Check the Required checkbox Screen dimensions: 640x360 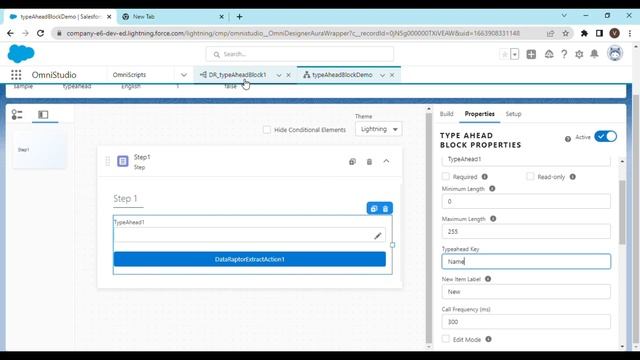tap(446, 176)
